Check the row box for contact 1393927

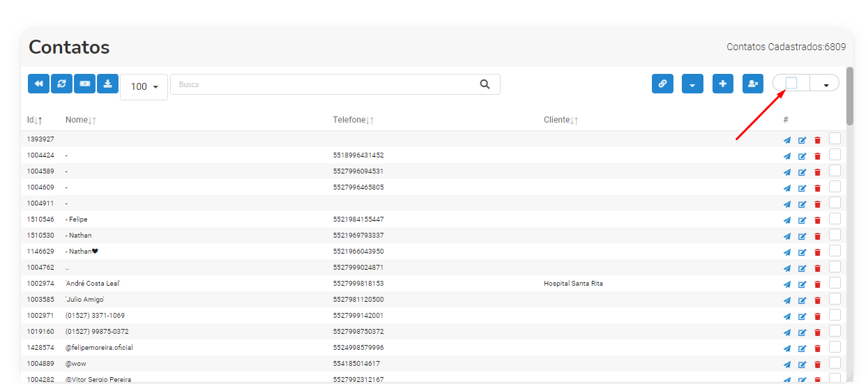pos(835,139)
